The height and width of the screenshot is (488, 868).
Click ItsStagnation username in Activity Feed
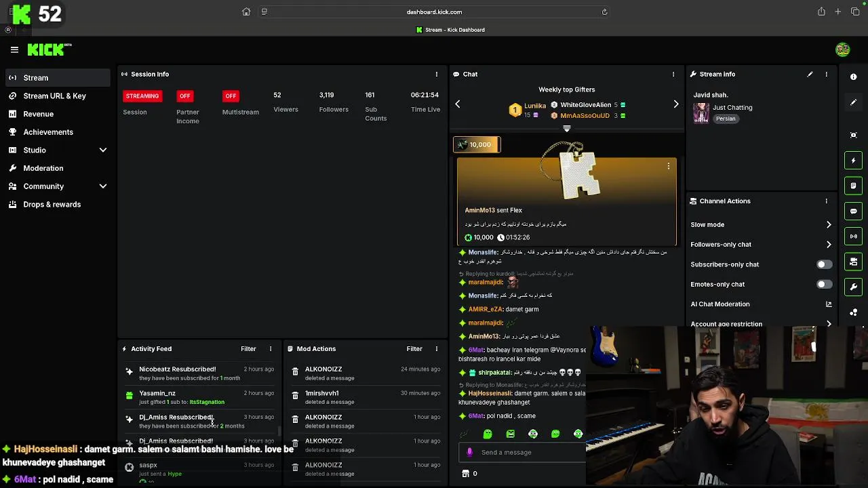[207, 402]
